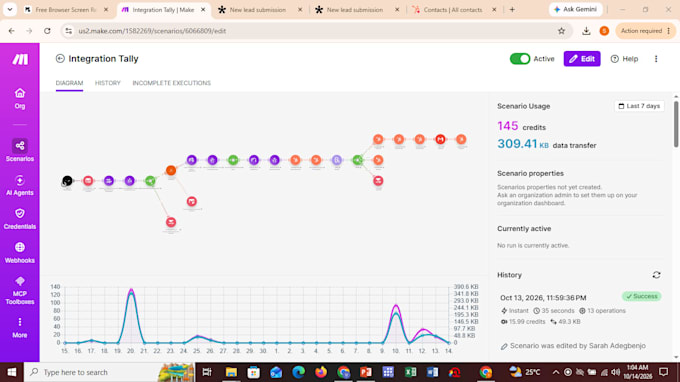The image size is (680, 382).
Task: Open browser downloads
Action: tap(586, 31)
